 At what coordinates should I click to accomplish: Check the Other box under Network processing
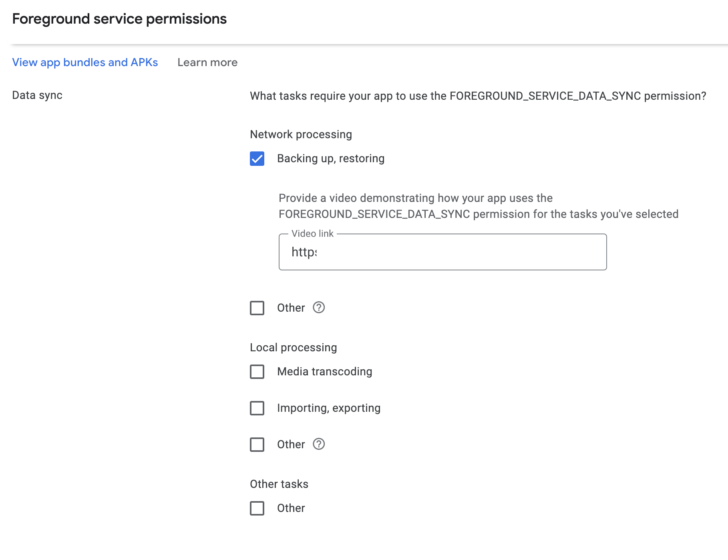[x=257, y=308]
